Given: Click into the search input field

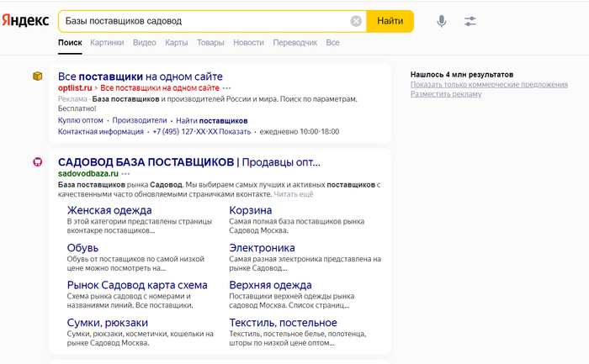Looking at the screenshot, I should pos(202,21).
